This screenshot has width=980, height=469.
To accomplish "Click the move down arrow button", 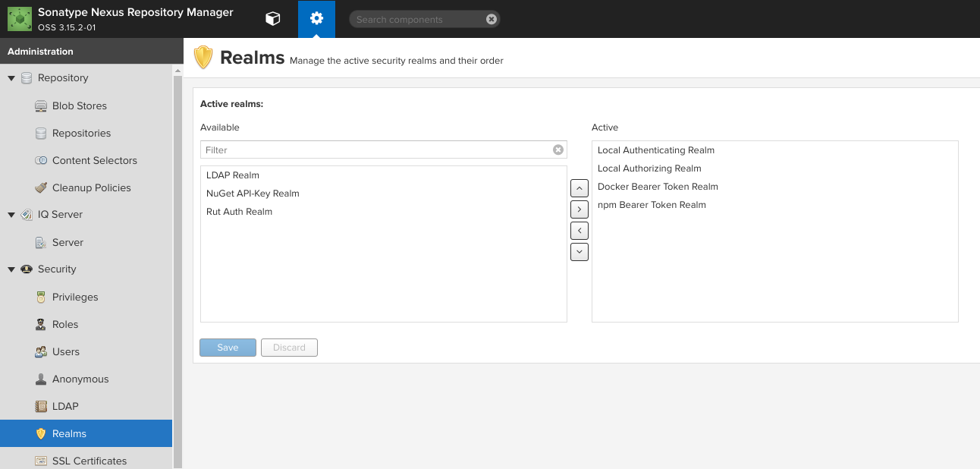I will click(x=580, y=251).
